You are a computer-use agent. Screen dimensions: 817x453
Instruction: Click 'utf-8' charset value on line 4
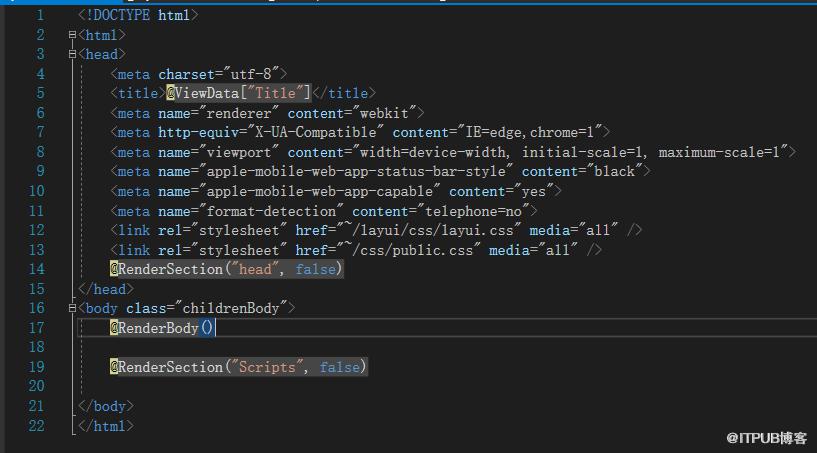click(251, 74)
